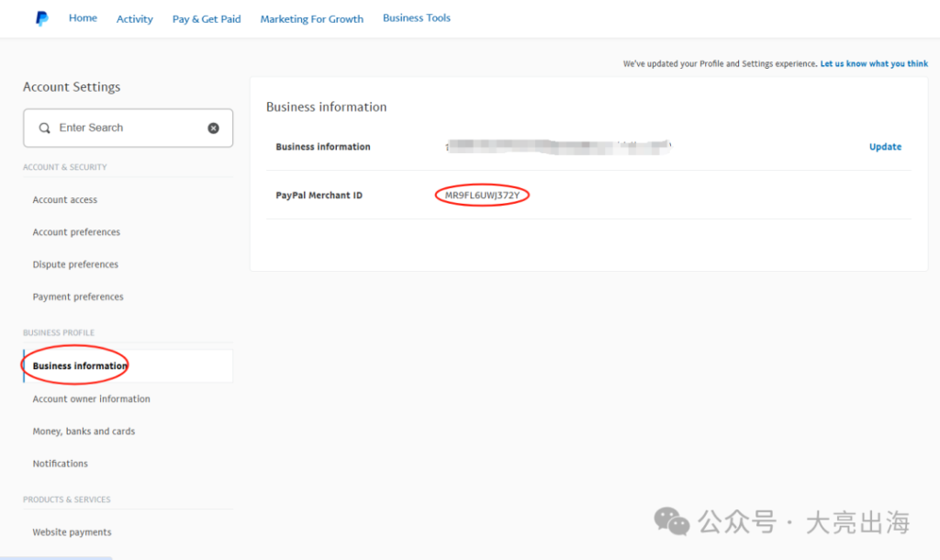Open the Business Tools menu
The height and width of the screenshot is (560, 940).
tap(417, 18)
